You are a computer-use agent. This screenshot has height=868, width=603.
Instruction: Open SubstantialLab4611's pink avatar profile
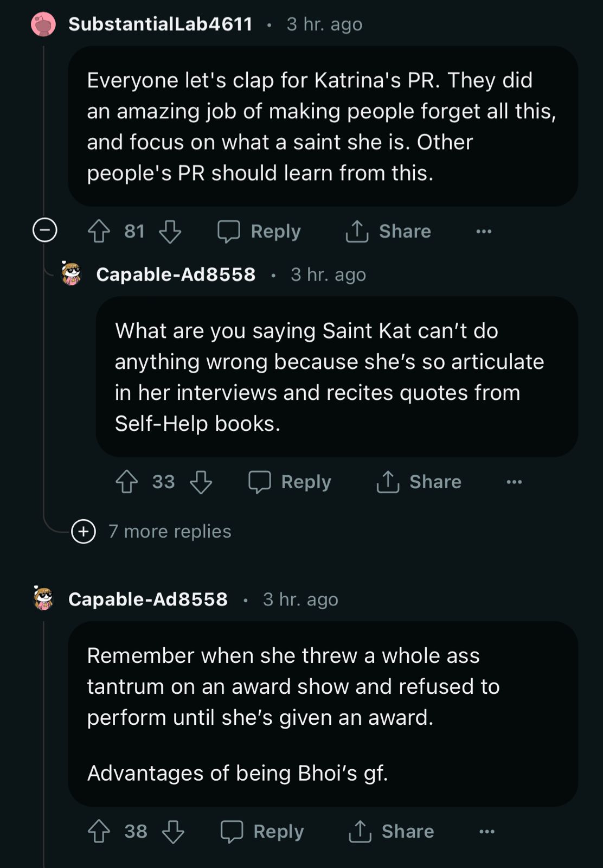pyautogui.click(x=43, y=24)
